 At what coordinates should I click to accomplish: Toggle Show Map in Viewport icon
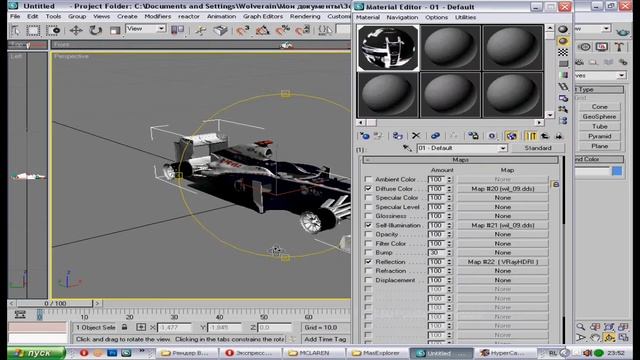tap(511, 136)
